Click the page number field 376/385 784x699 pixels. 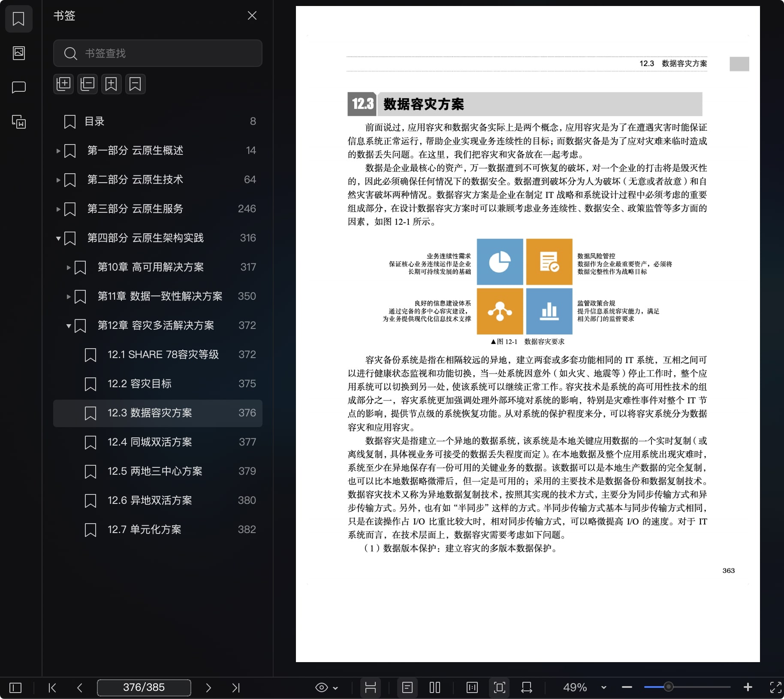[x=144, y=687]
